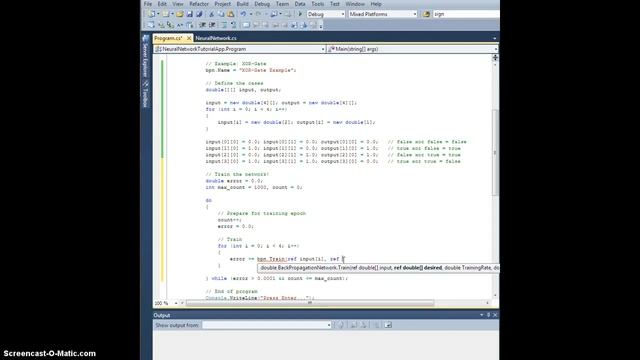Click the Decrease Line Indent icon
Image resolution: width=640 pixels, height=360 pixels.
202,25
